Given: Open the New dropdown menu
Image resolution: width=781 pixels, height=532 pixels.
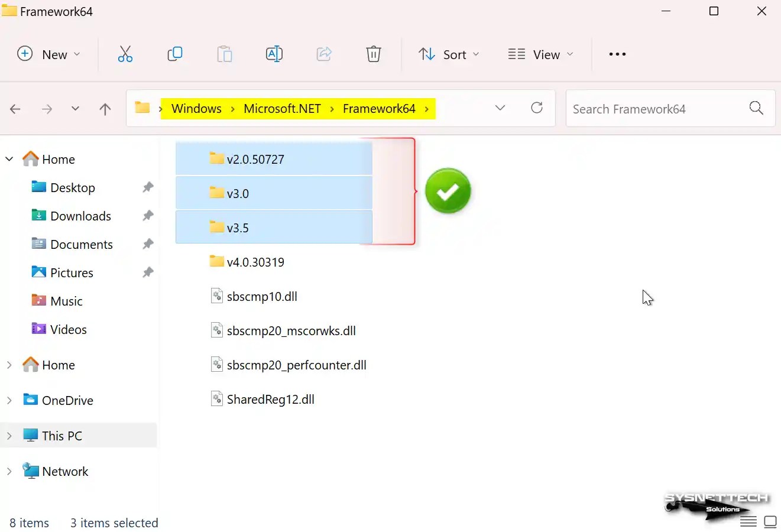Looking at the screenshot, I should point(48,54).
